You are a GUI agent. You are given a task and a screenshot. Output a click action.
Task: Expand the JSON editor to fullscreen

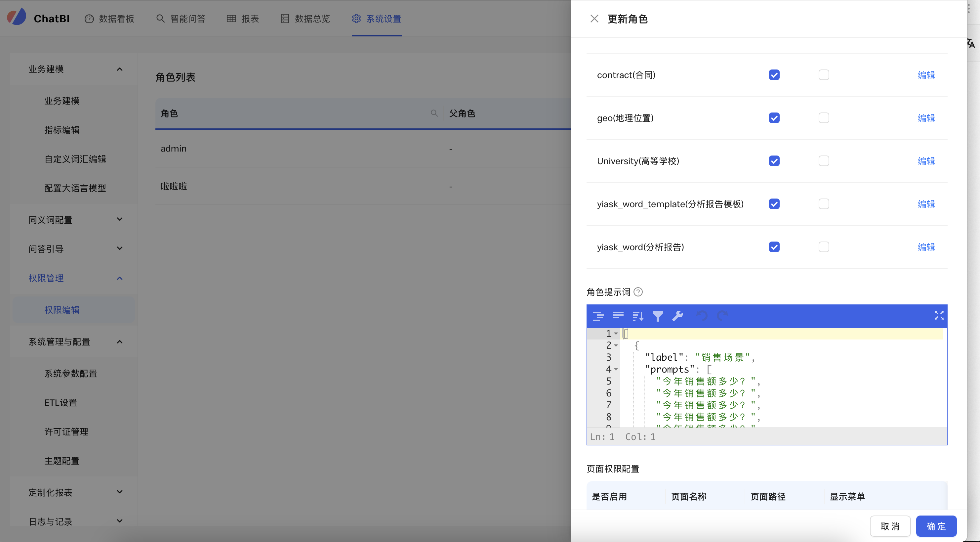(939, 316)
